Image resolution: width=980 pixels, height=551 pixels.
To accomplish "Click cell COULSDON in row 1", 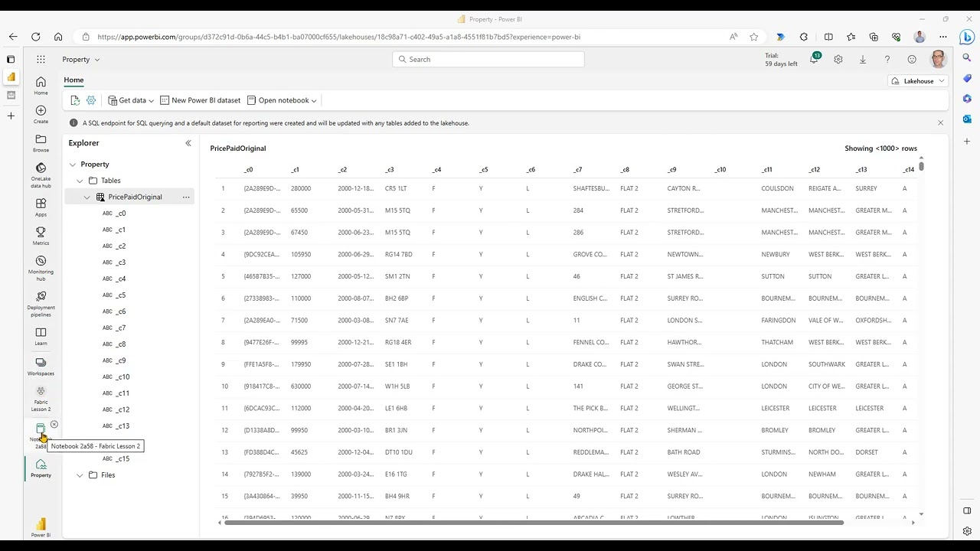I will [x=777, y=188].
